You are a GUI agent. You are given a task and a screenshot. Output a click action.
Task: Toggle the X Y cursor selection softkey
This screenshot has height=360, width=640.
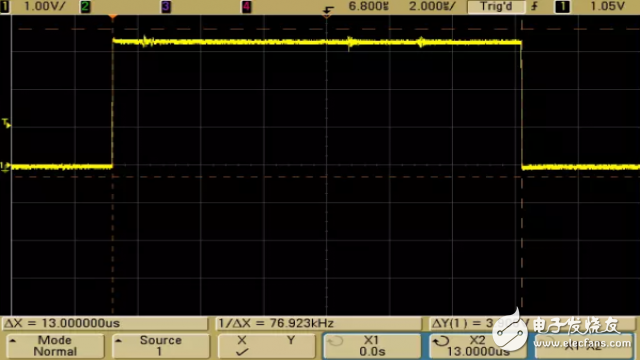(267, 346)
